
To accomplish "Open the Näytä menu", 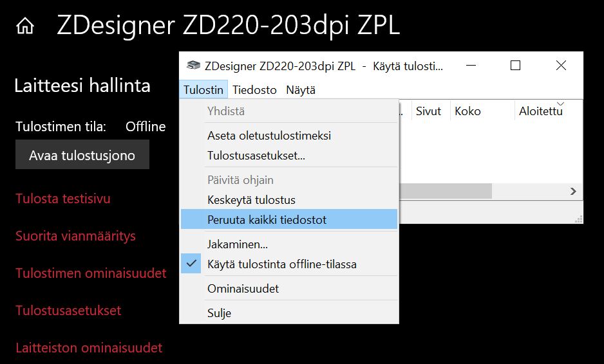I will [301, 90].
